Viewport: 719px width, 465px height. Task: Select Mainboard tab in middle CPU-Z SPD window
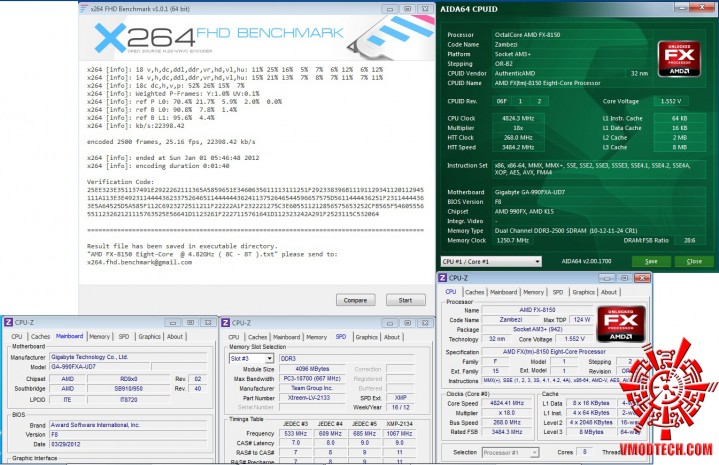(287, 337)
